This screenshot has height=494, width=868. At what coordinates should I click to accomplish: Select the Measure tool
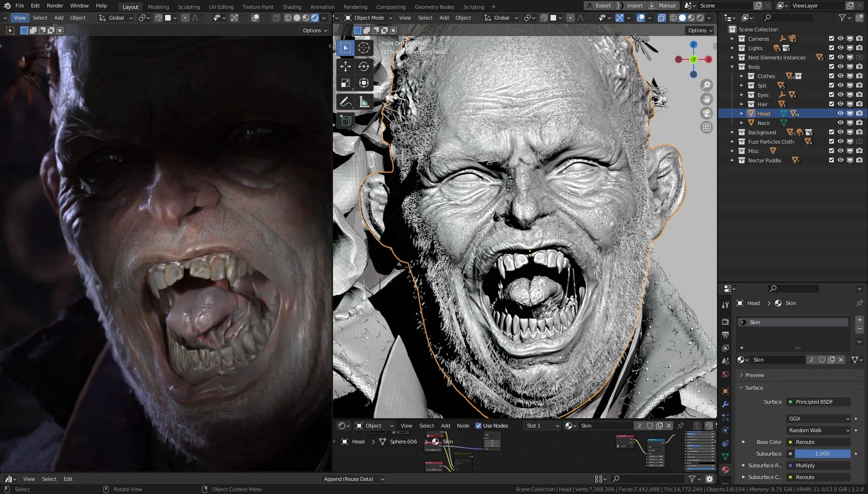(363, 102)
